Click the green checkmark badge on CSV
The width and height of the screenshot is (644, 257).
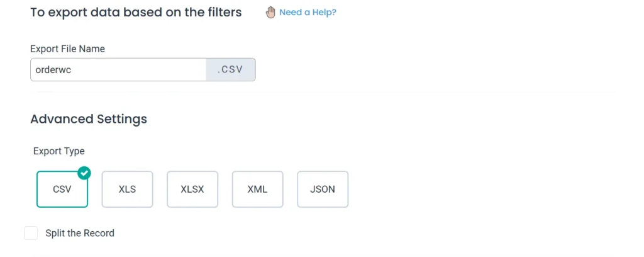click(84, 173)
